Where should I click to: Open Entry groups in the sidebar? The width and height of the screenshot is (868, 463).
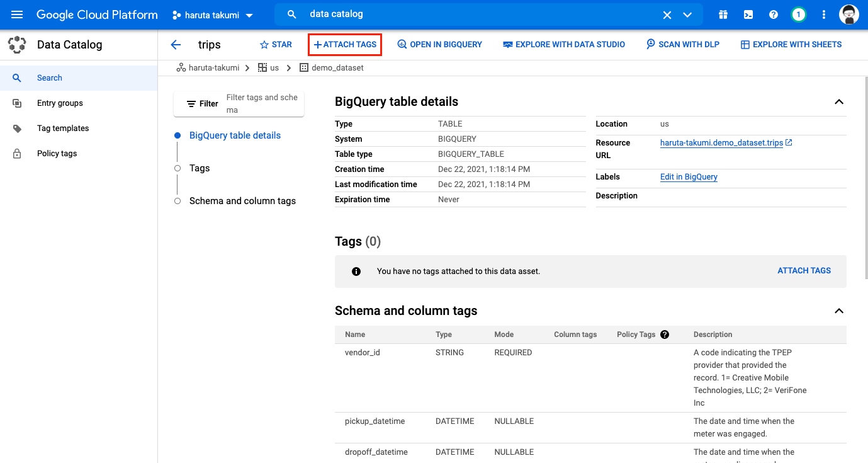pyautogui.click(x=60, y=103)
